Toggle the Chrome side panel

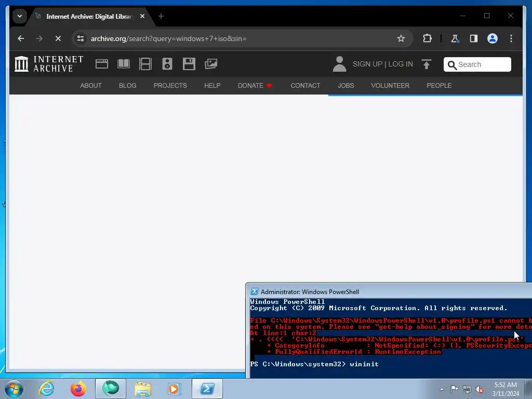point(474,38)
